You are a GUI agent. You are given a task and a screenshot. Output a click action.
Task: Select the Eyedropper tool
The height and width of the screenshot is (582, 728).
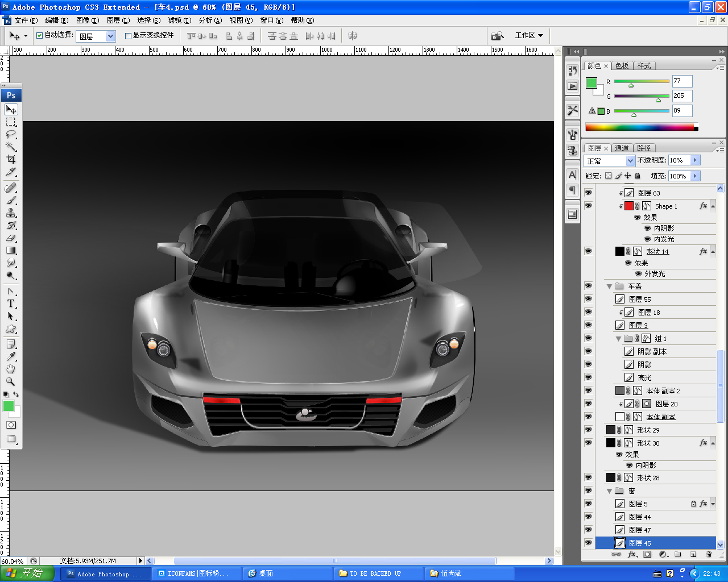click(11, 357)
